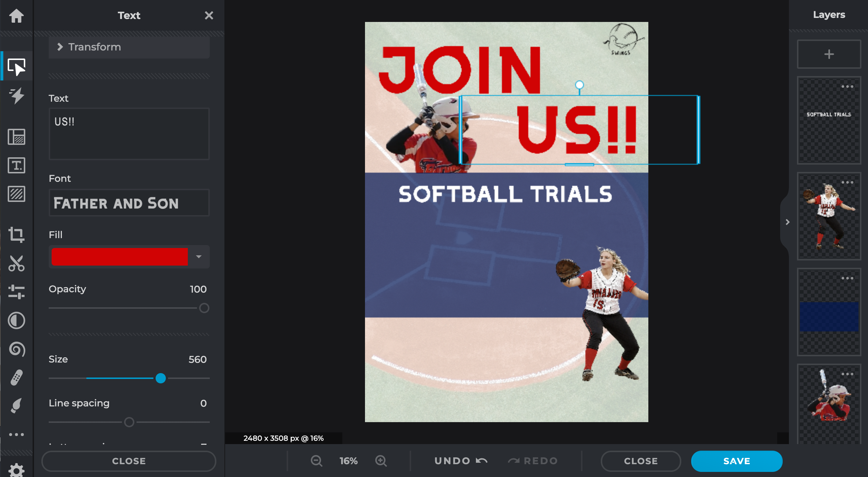The height and width of the screenshot is (477, 868).
Task: Select the Arrange tool icon
Action: [16, 67]
